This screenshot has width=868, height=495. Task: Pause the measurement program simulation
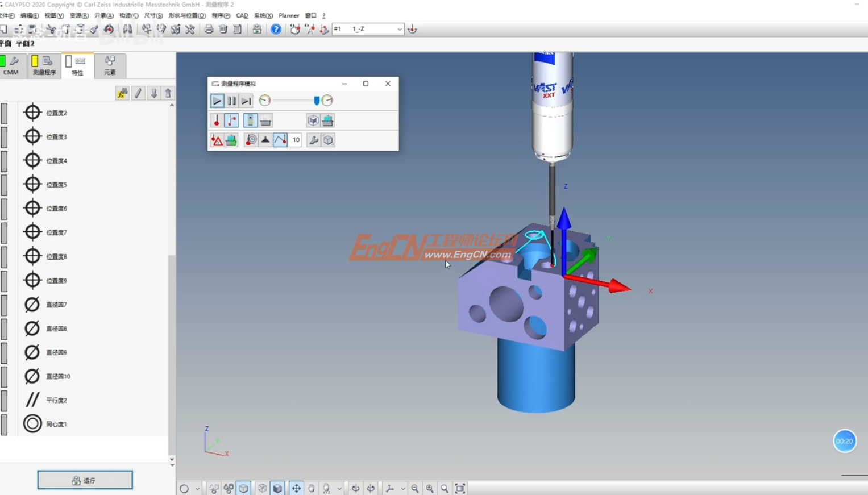pyautogui.click(x=231, y=101)
